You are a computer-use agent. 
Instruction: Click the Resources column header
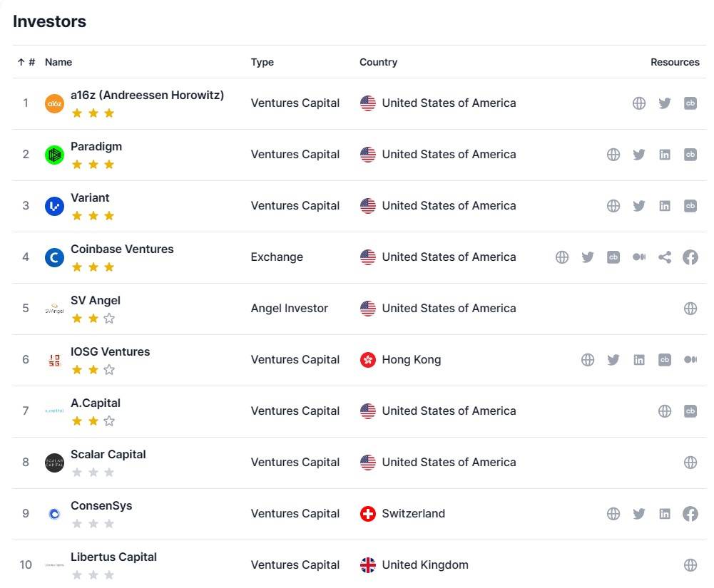(675, 62)
